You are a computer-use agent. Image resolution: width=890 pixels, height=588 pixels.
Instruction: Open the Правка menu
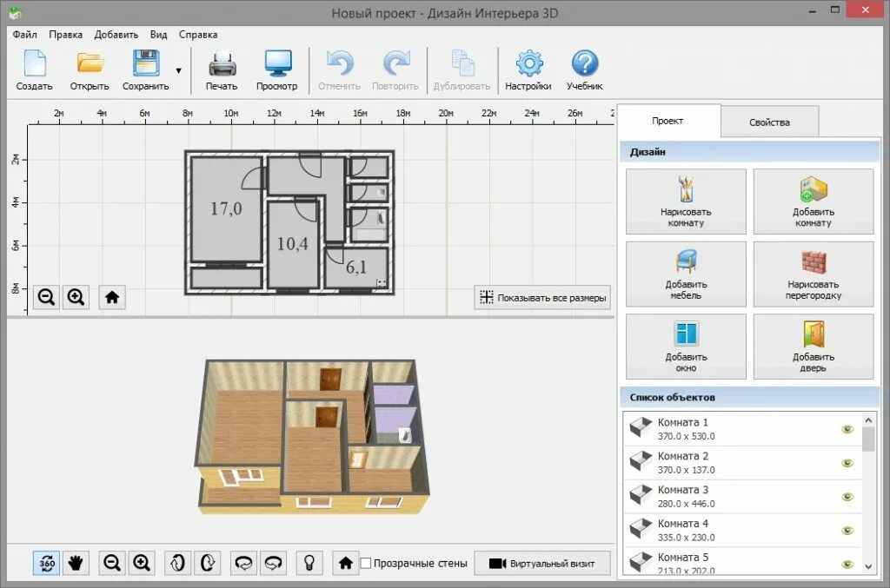66,35
